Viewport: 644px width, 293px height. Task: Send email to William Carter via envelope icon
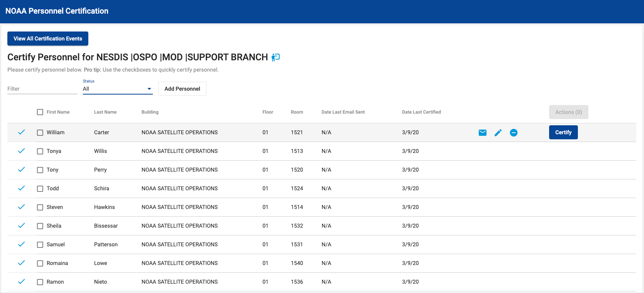point(483,133)
